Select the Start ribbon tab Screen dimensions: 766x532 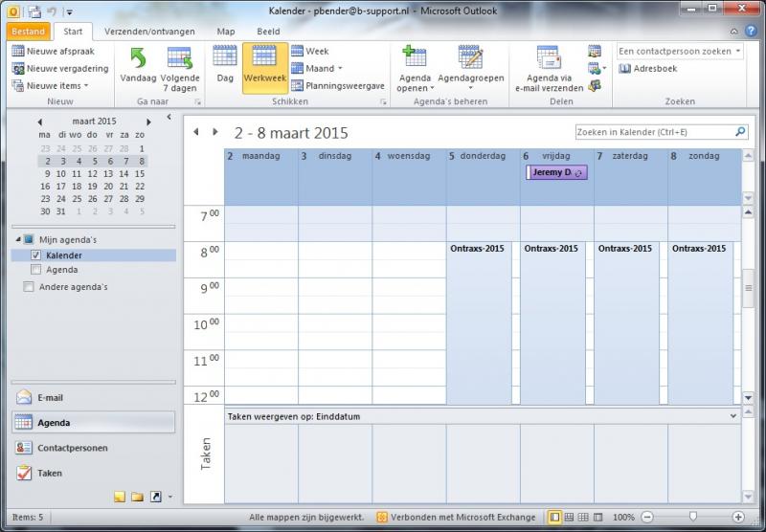click(x=73, y=32)
